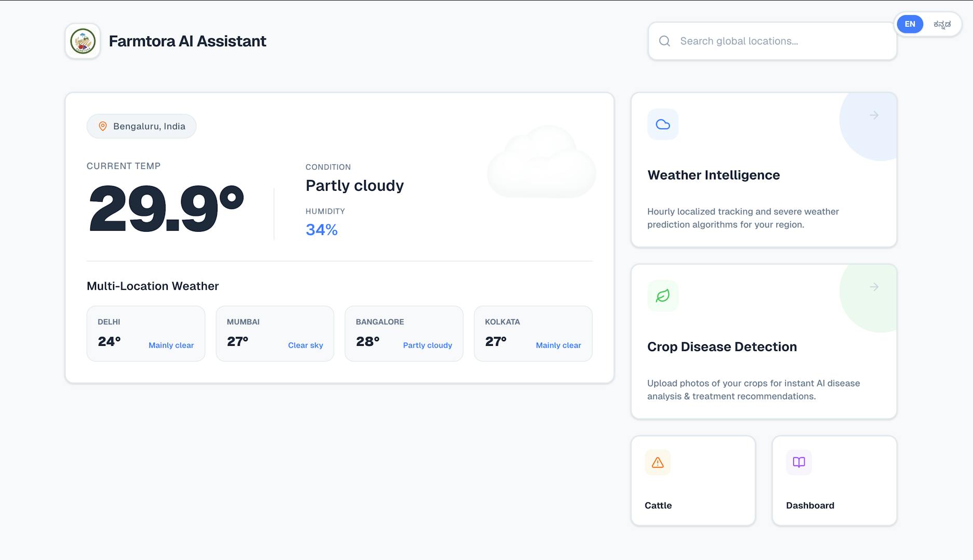
Task: Switch language to EN
Action: coord(910,24)
